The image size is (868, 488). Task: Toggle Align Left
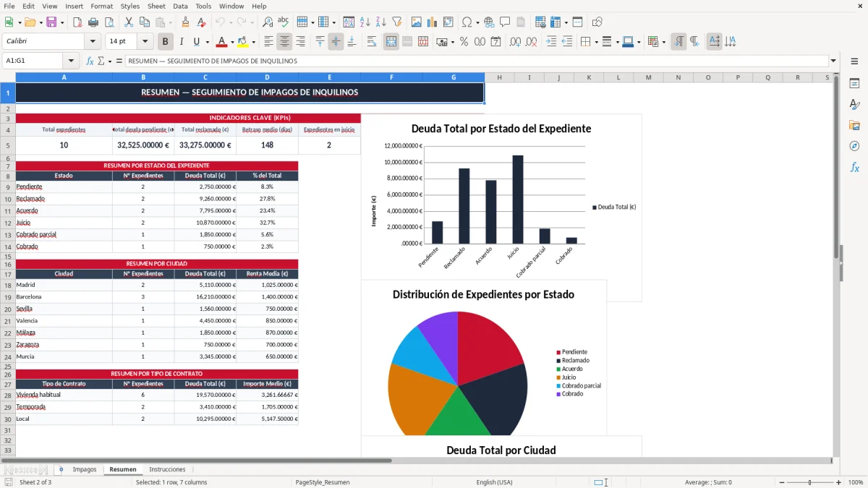pos(268,42)
